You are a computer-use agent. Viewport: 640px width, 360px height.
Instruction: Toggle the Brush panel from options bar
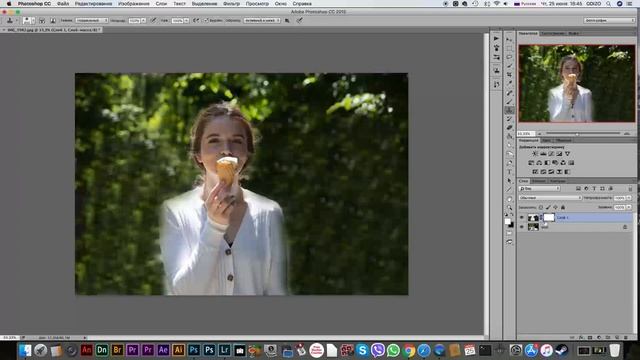click(x=42, y=20)
